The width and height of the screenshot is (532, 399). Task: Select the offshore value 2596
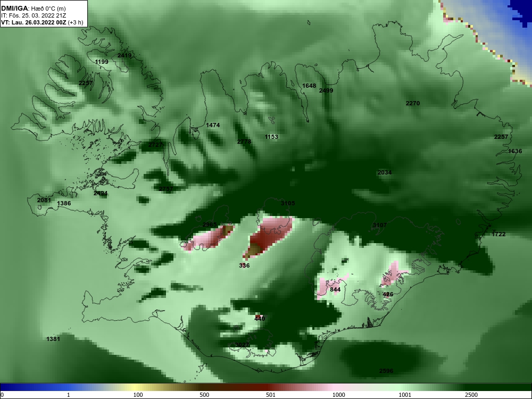pyautogui.click(x=386, y=371)
